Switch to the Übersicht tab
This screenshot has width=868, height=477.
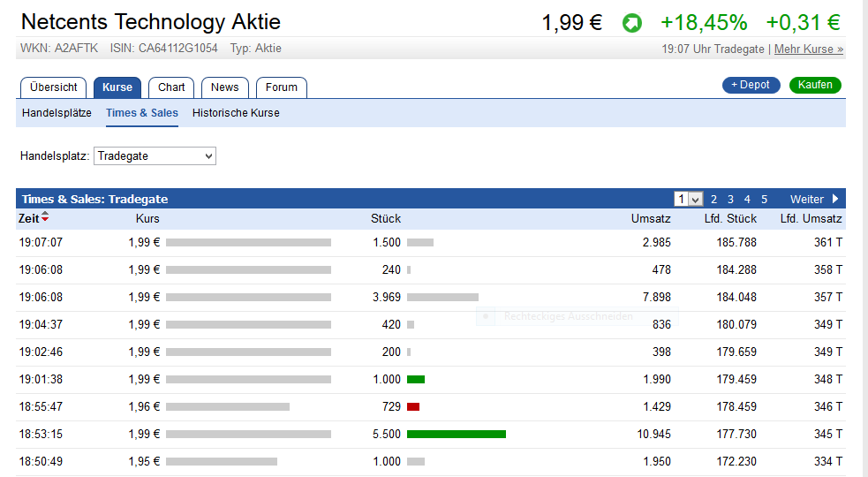[x=54, y=87]
